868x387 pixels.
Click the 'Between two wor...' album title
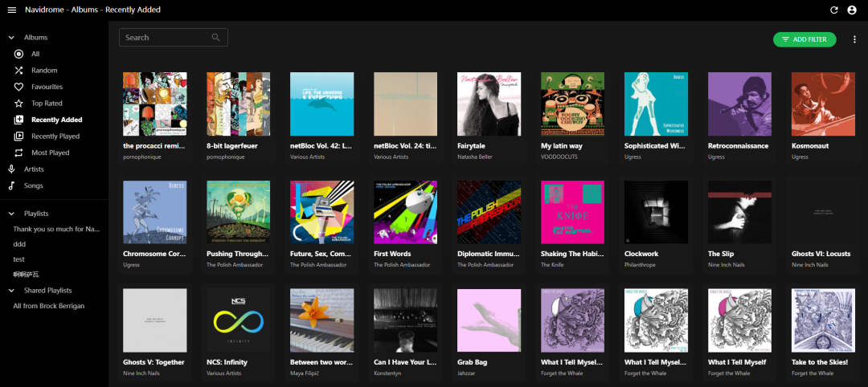tap(321, 362)
